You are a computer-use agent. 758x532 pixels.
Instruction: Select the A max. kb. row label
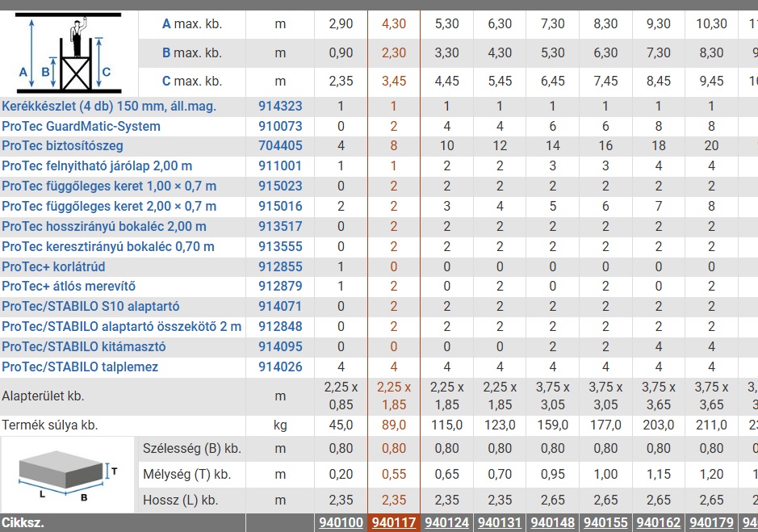(x=192, y=23)
